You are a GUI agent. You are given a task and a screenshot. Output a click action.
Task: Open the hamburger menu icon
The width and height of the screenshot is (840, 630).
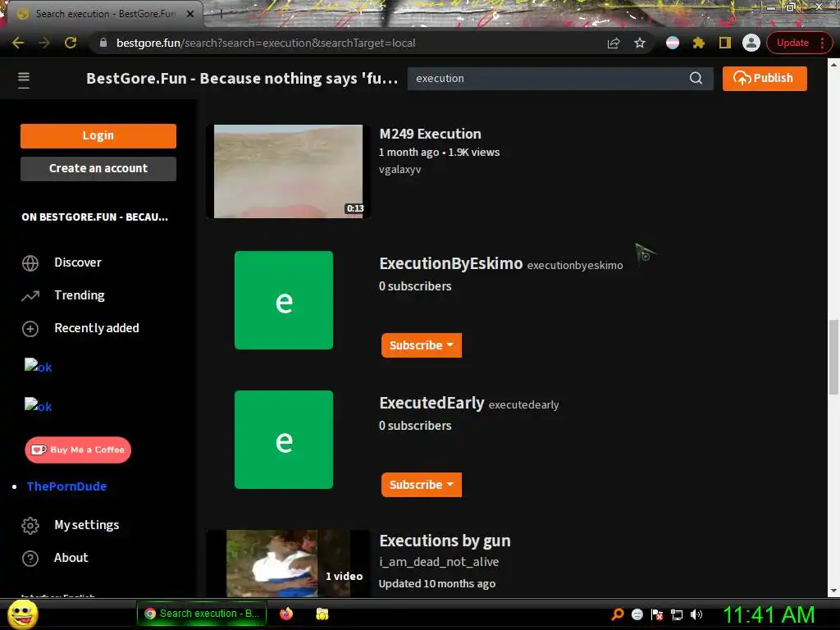point(24,80)
